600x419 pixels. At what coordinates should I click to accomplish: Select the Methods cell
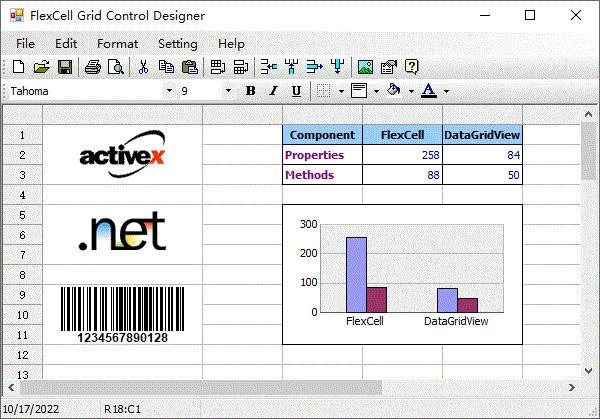(x=323, y=175)
